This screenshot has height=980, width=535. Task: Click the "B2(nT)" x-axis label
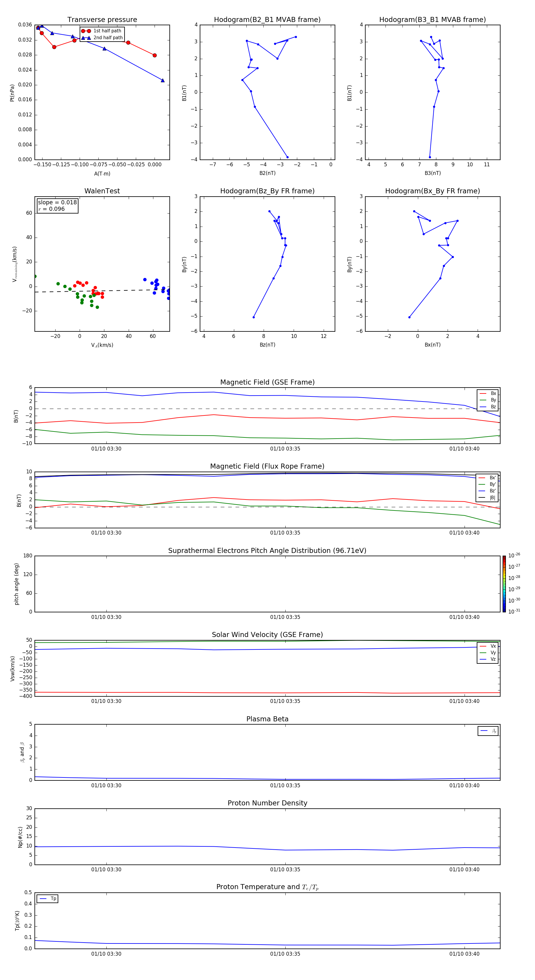[x=267, y=173]
